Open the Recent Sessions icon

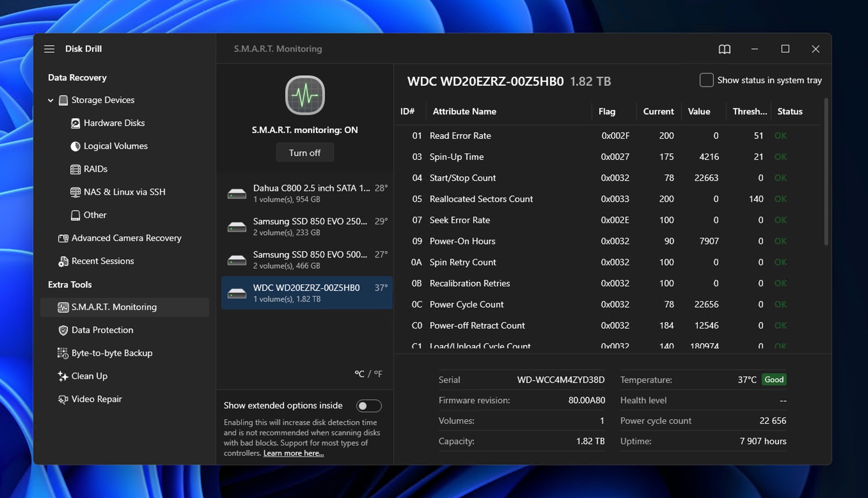click(63, 261)
